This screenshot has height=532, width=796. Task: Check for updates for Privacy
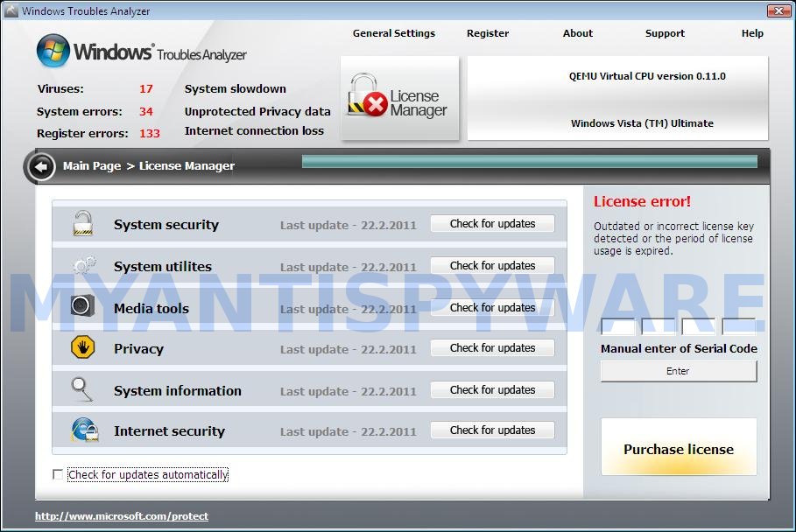point(492,348)
